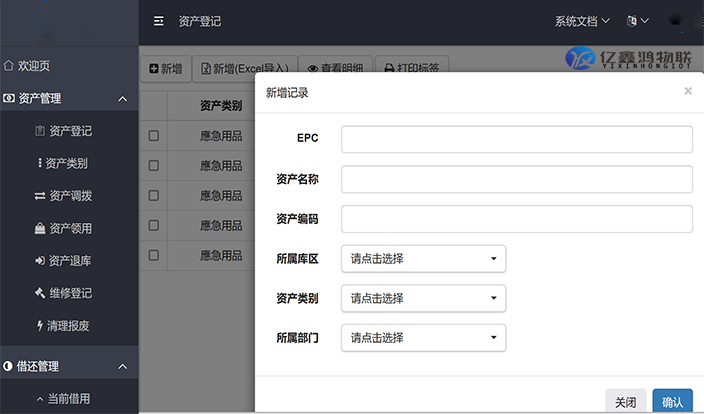Click the bag icon beside 资产领用
This screenshot has height=414, width=704.
pyautogui.click(x=40, y=228)
